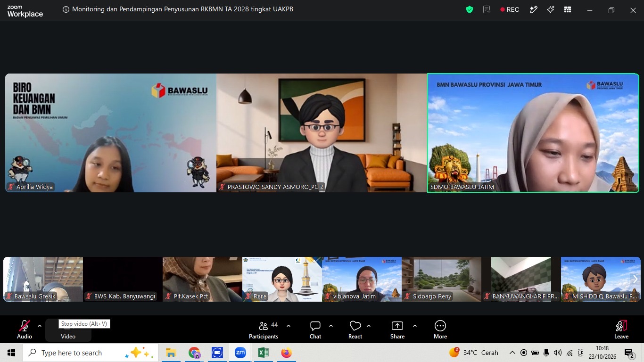Click the Leave meeting button
The height and width of the screenshot is (362, 644).
tap(621, 330)
